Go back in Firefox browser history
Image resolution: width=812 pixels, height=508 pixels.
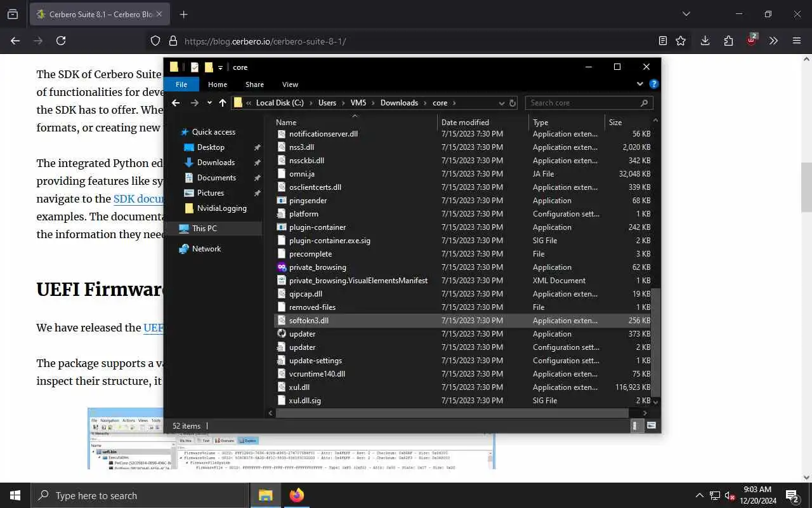(x=15, y=41)
